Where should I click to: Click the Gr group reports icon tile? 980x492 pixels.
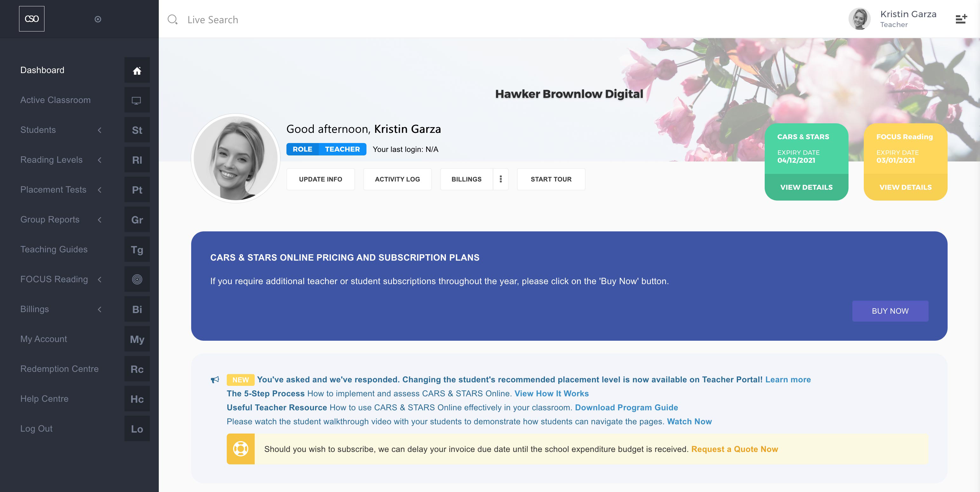click(x=137, y=220)
